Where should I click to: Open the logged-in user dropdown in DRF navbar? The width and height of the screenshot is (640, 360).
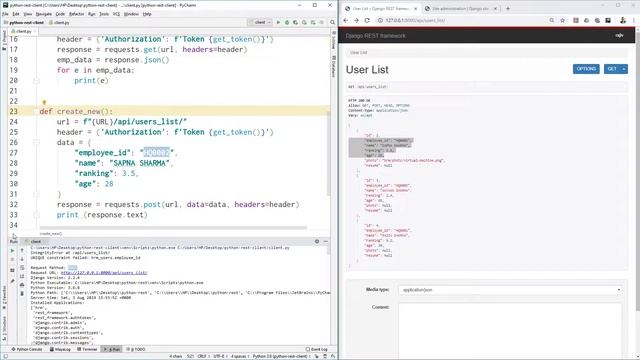(620, 36)
